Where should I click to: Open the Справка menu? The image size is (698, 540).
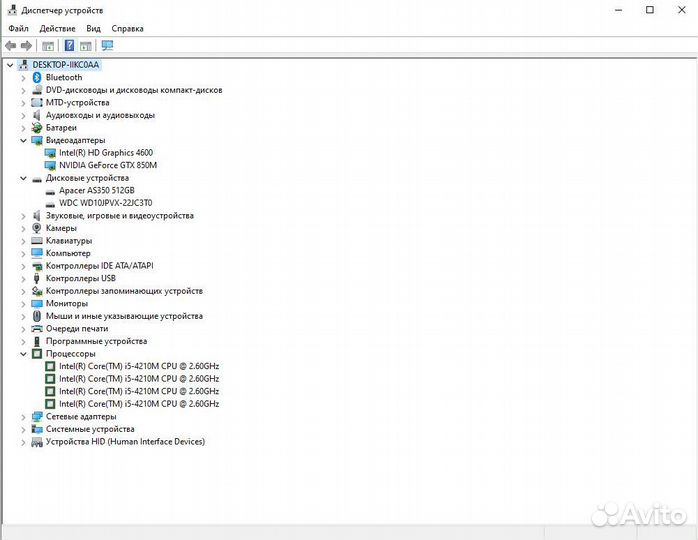pyautogui.click(x=127, y=28)
